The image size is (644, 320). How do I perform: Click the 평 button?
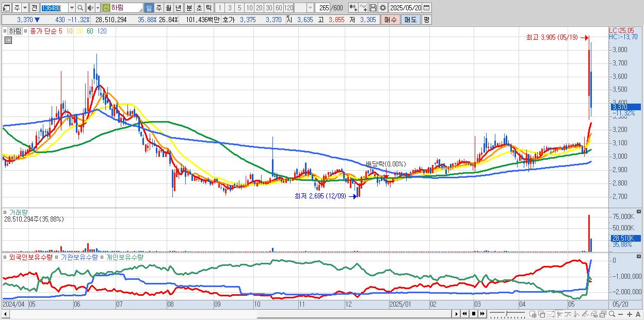pyautogui.click(x=426, y=20)
